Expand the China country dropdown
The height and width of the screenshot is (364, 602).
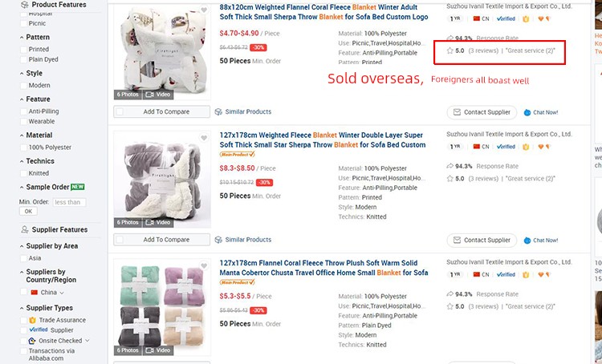[x=61, y=293]
